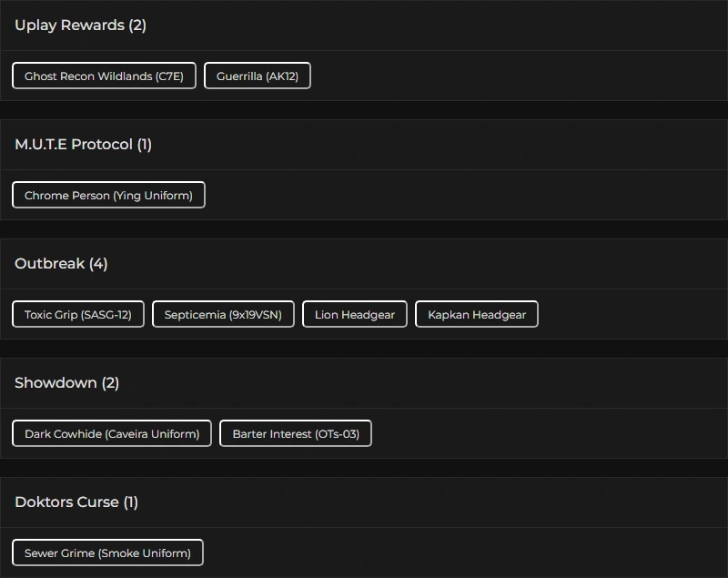728x578 pixels.
Task: Click blank space in M.U.T.E Protocol items row
Action: (x=464, y=196)
